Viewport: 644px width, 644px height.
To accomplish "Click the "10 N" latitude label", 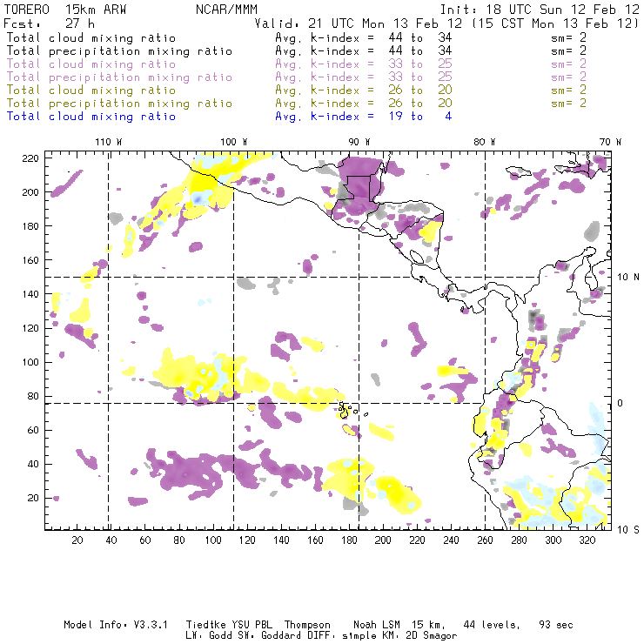I will [628, 278].
